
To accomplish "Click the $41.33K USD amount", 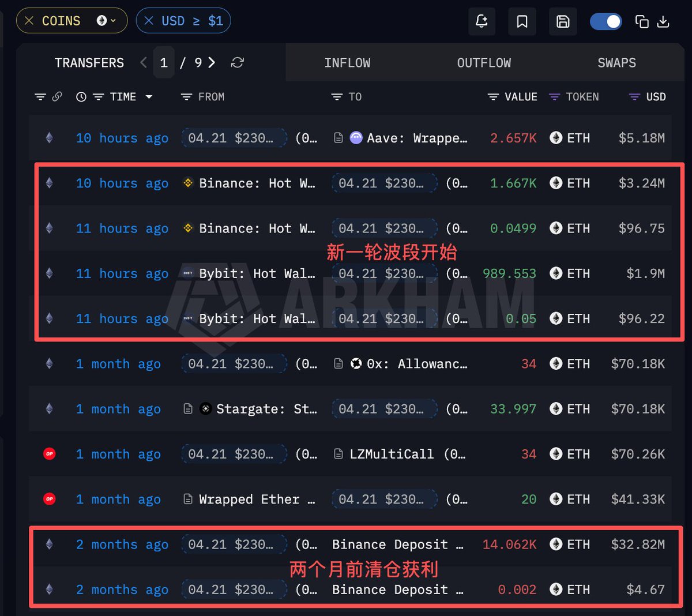I will click(x=638, y=499).
